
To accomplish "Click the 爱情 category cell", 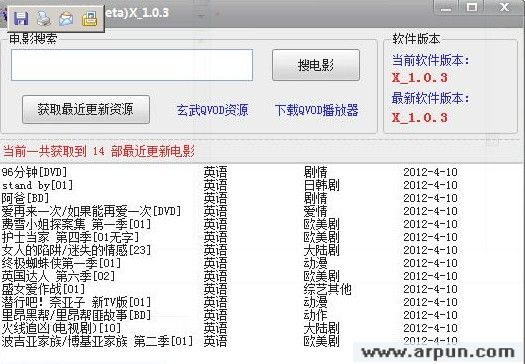I will click(315, 211).
